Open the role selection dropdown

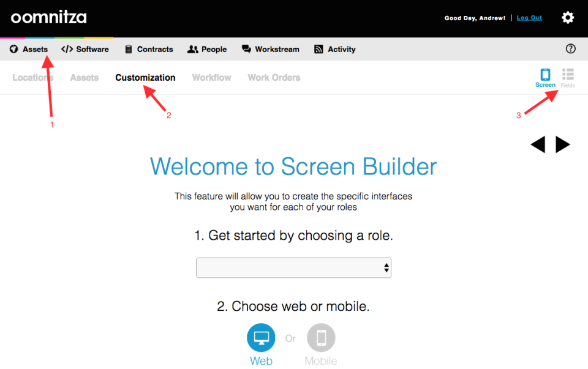coord(293,267)
